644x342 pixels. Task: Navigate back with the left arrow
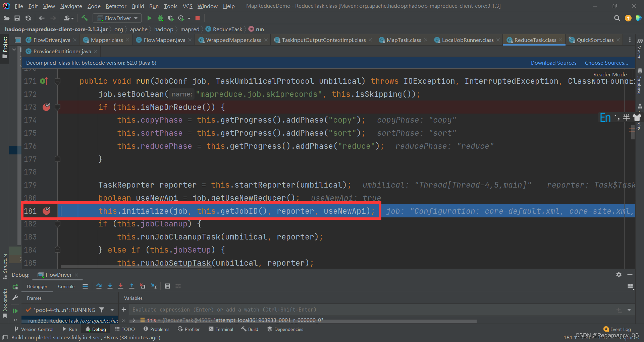coord(42,18)
